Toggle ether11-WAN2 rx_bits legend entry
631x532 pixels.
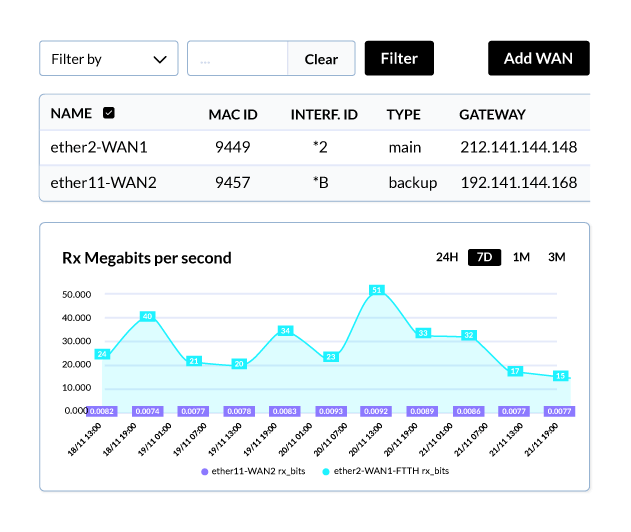[253, 471]
